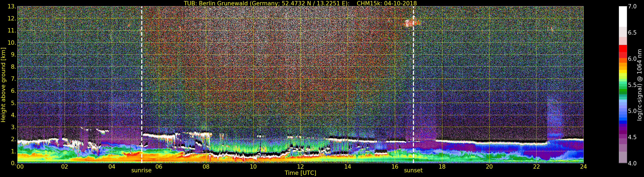Select the time axis tick '24'

tap(583, 166)
